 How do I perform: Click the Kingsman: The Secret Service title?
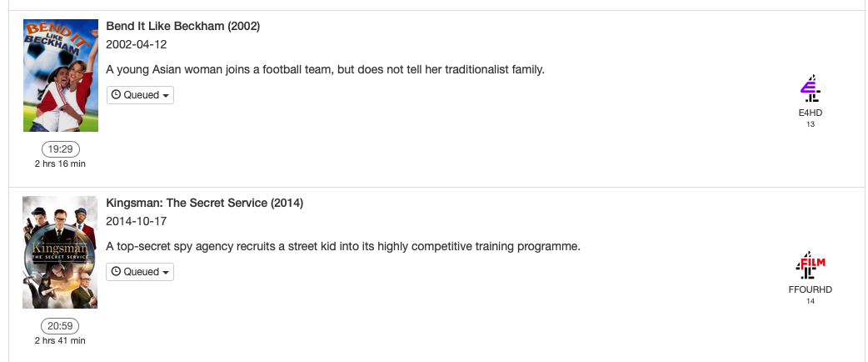click(205, 203)
